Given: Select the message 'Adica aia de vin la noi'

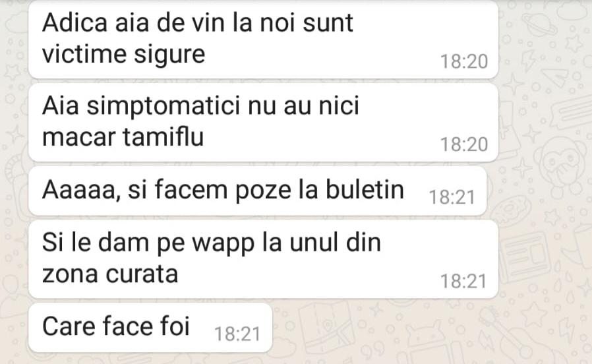Looking at the screenshot, I should click(x=263, y=40).
